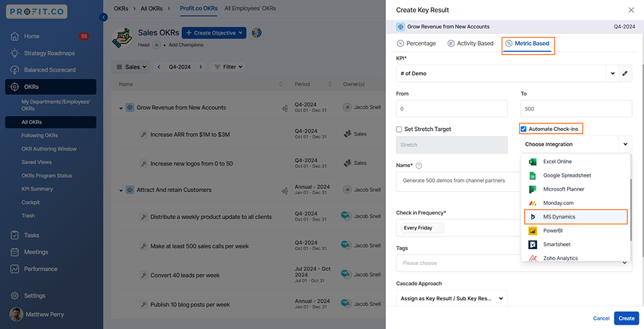Sort by Name column arrows

(281, 84)
